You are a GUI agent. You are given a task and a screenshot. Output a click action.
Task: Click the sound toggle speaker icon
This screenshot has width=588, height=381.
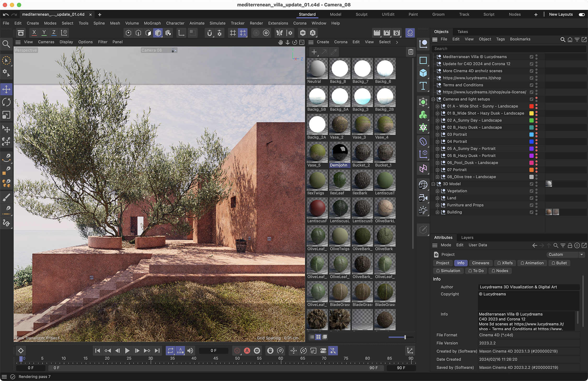tap(190, 351)
